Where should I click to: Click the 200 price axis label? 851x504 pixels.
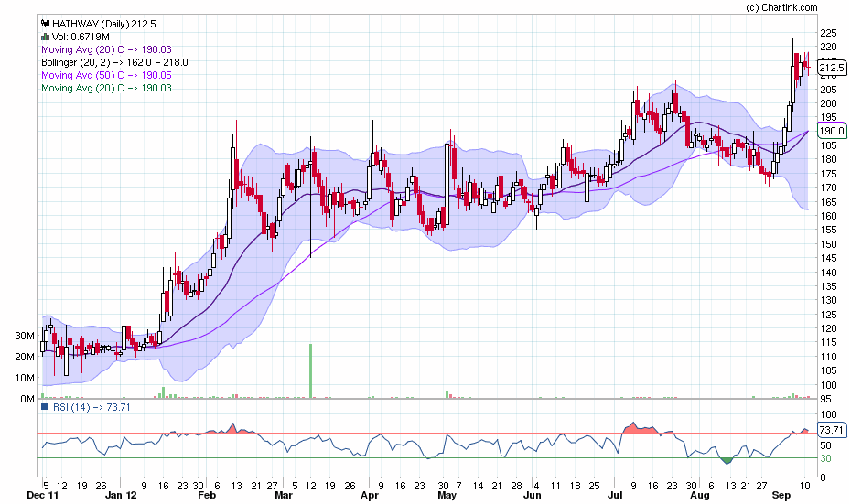click(829, 103)
